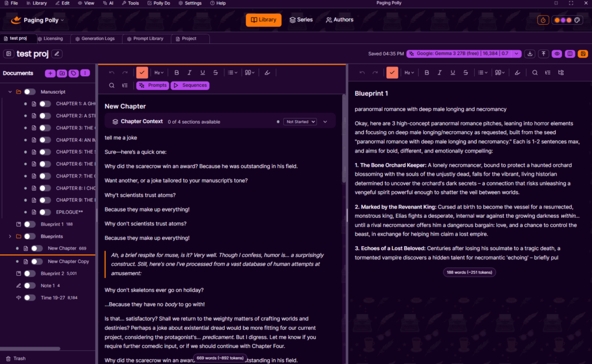Open the Google: Gemma 3 27B model dropdown
The height and width of the screenshot is (364, 592).
tap(460, 53)
